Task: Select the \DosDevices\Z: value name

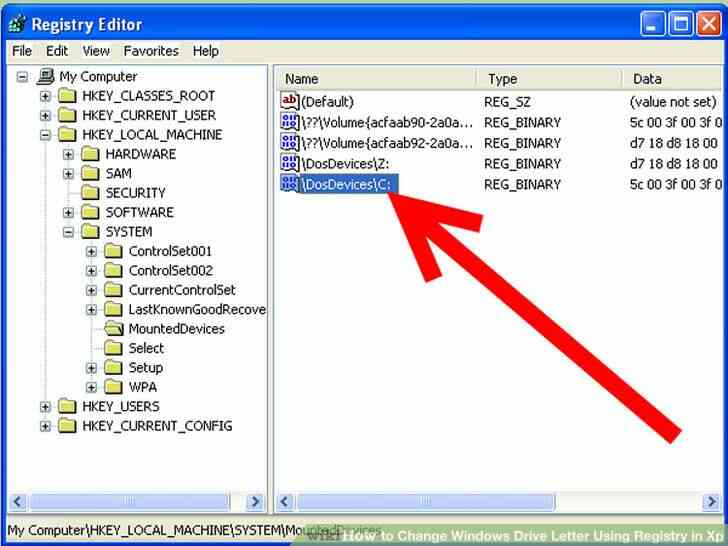Action: point(346,164)
